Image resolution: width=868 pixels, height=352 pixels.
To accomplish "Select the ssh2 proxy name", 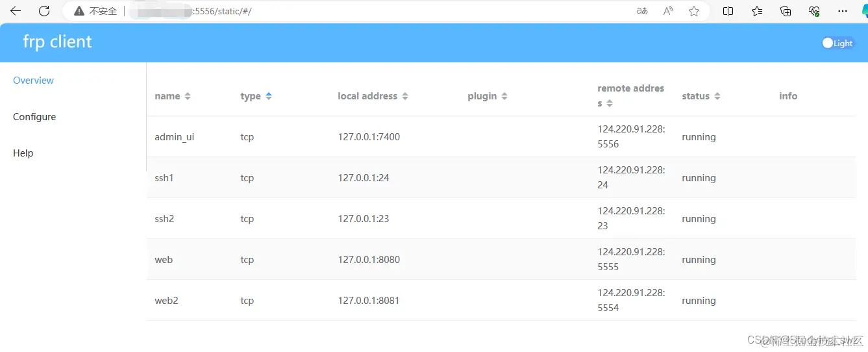I will coord(164,219).
